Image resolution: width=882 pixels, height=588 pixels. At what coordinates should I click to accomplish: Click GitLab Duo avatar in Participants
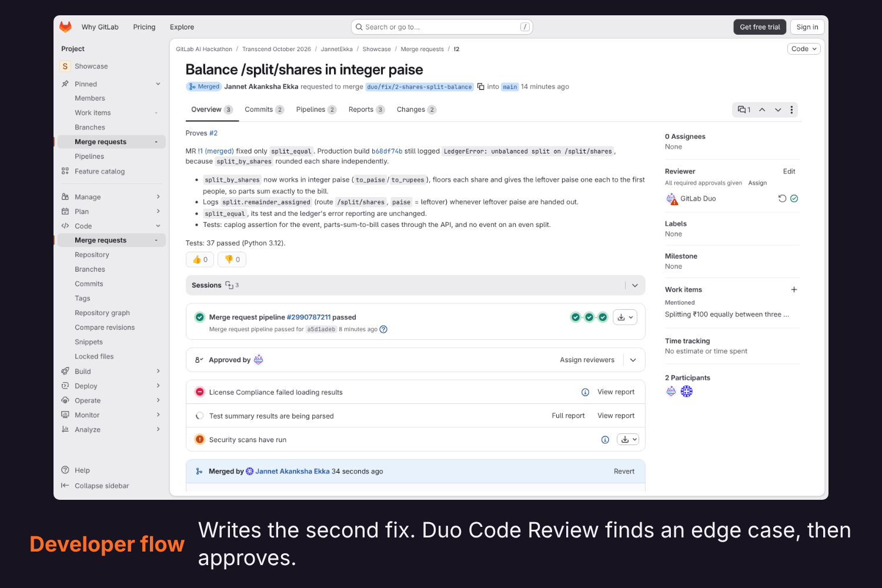pyautogui.click(x=671, y=392)
